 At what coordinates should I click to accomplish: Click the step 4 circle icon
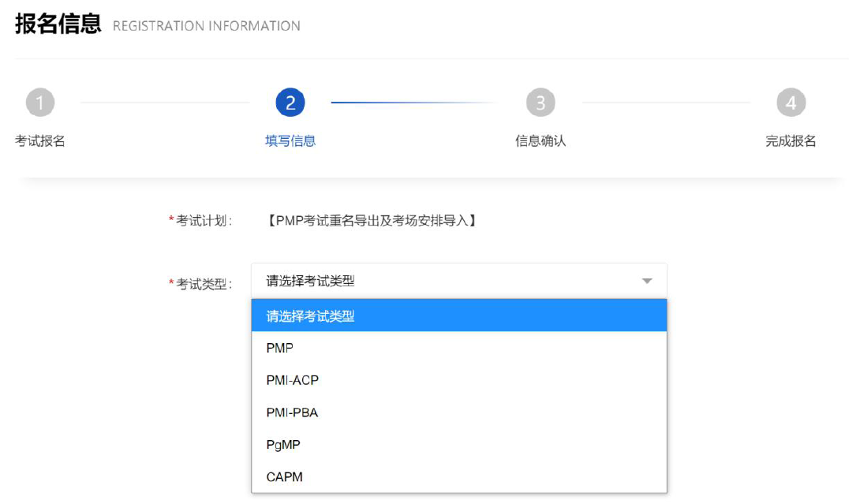(x=791, y=103)
